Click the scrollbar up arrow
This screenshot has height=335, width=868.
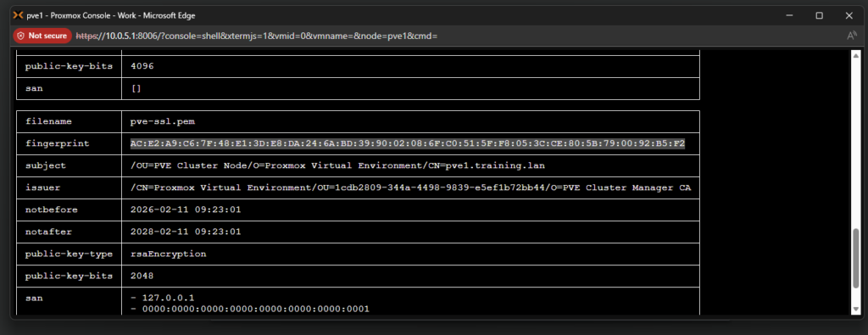[x=856, y=55]
